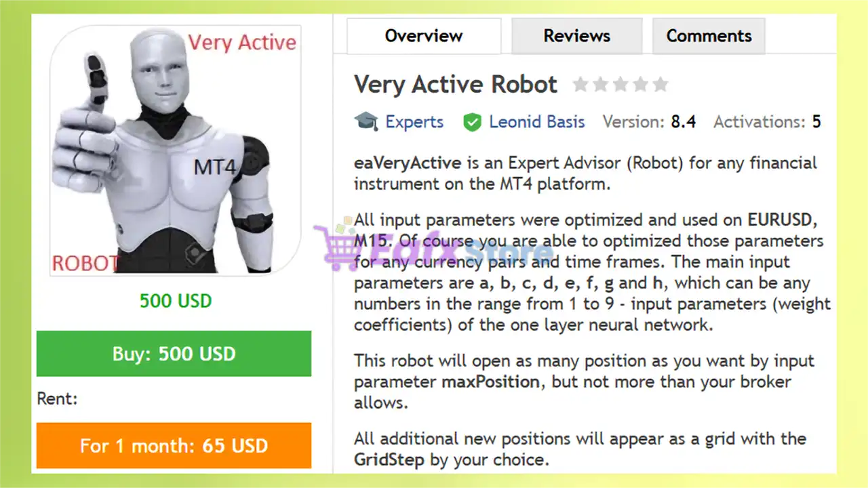Click the Very Active Robot title
Image resolution: width=868 pixels, height=488 pixels.
pos(456,85)
